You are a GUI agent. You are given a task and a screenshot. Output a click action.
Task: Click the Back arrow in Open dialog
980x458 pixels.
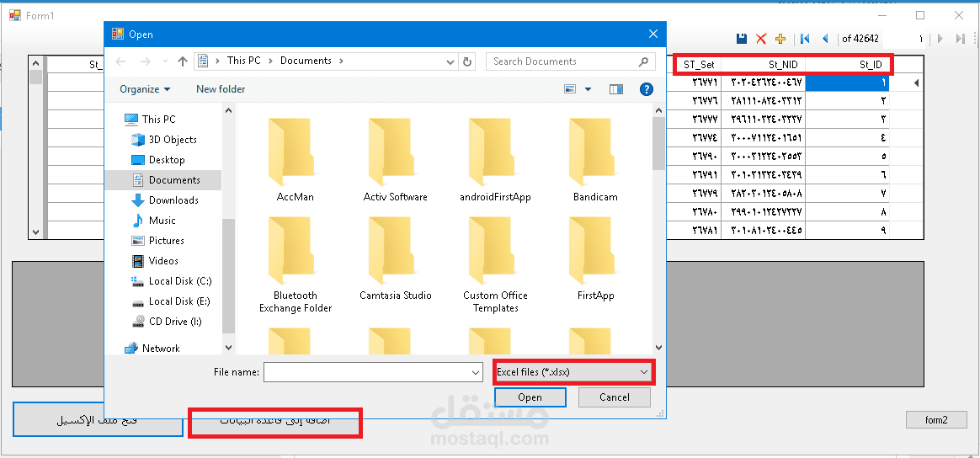pos(120,61)
